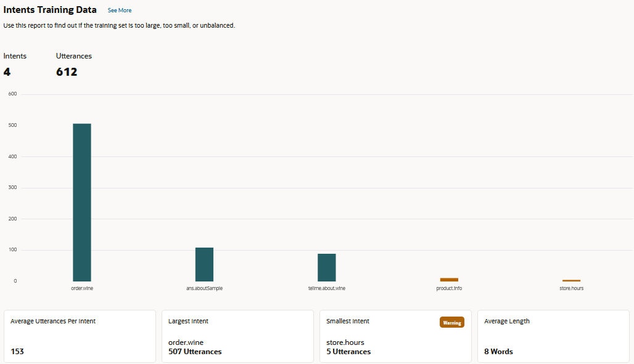This screenshot has width=634, height=364.
Task: Select the product.info bar
Action: click(449, 279)
